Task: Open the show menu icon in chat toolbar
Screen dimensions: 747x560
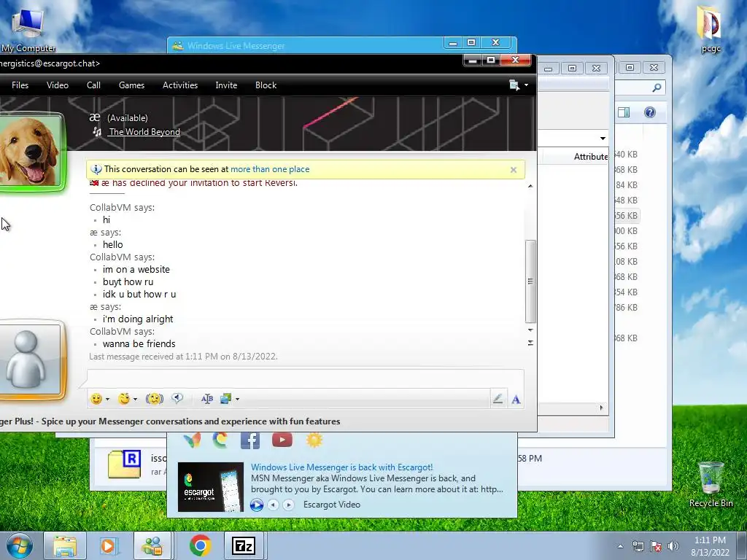Action: click(x=514, y=85)
